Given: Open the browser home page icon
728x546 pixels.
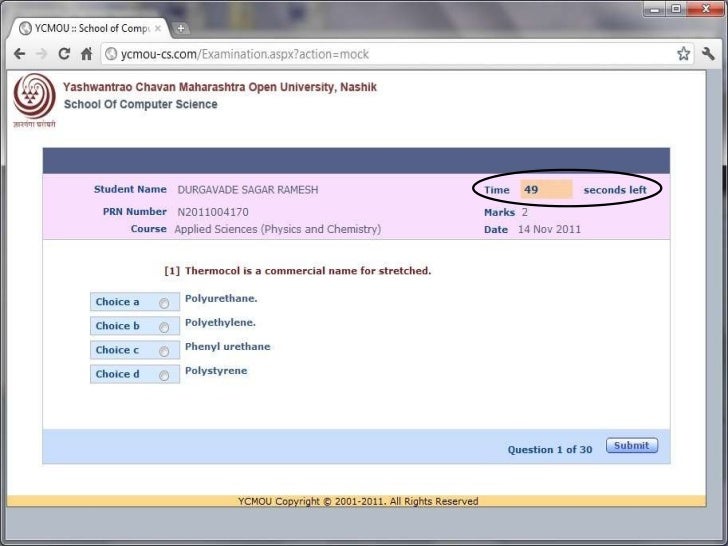Looking at the screenshot, I should tap(86, 54).
